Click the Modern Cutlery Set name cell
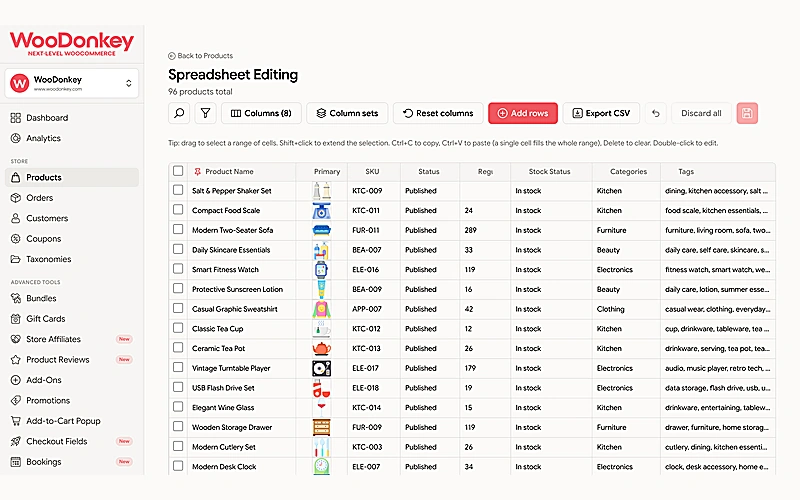Viewport: 800px width, 500px height. pyautogui.click(x=241, y=447)
